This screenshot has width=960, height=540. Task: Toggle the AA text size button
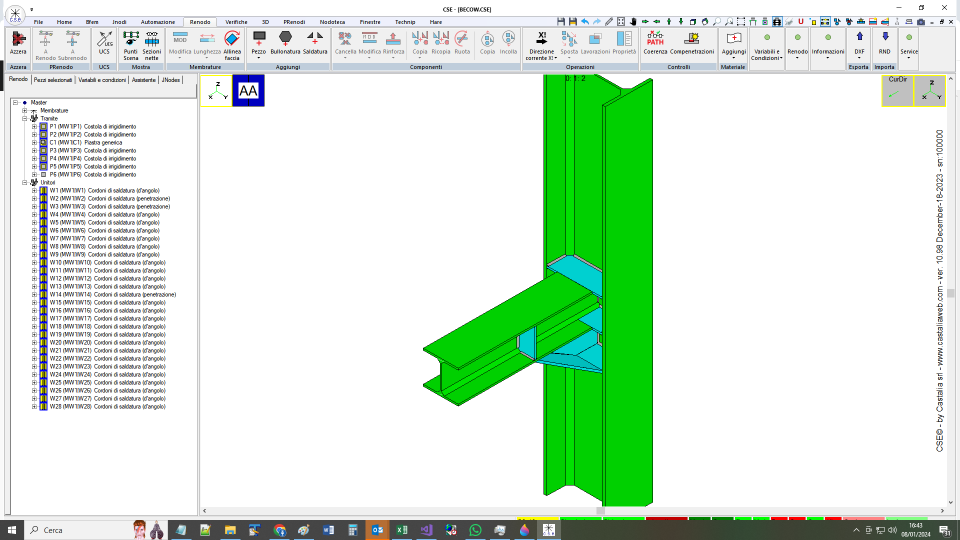tap(249, 91)
